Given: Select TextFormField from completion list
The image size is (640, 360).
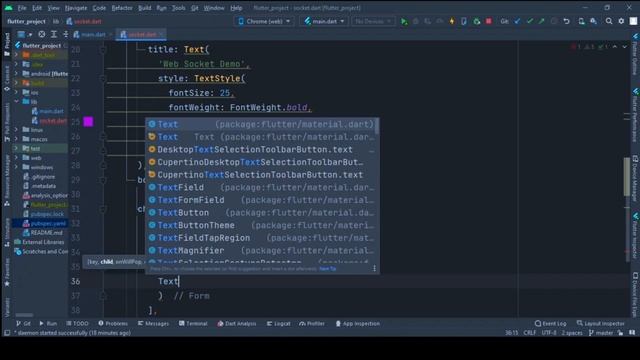Looking at the screenshot, I should [261, 200].
